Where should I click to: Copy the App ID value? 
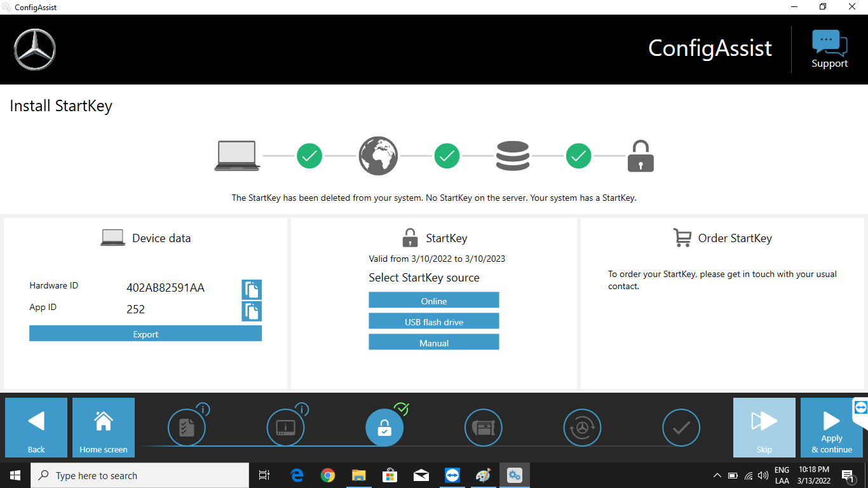point(252,311)
